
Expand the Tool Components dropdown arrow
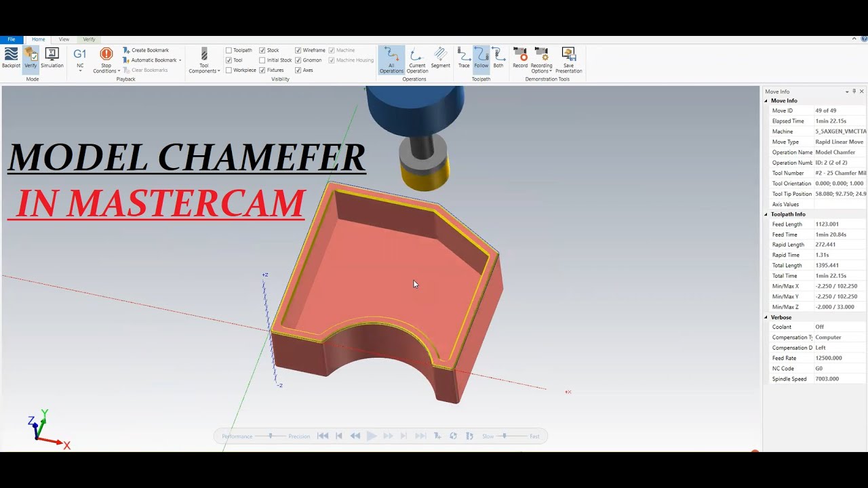tap(219, 71)
